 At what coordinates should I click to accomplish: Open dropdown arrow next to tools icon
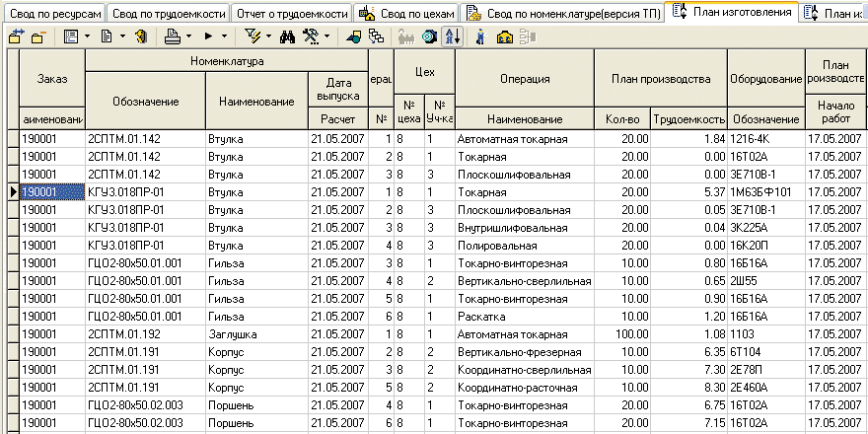328,36
